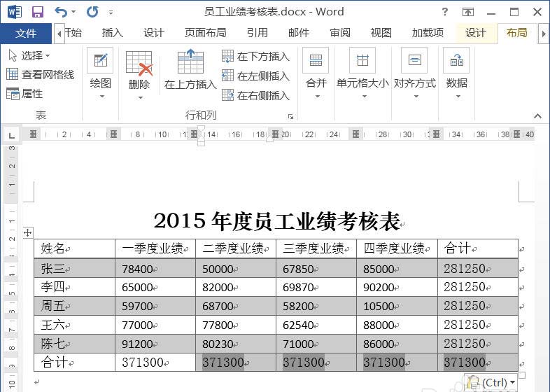
Task: Click the 王六 name cell
Action: tap(74, 325)
